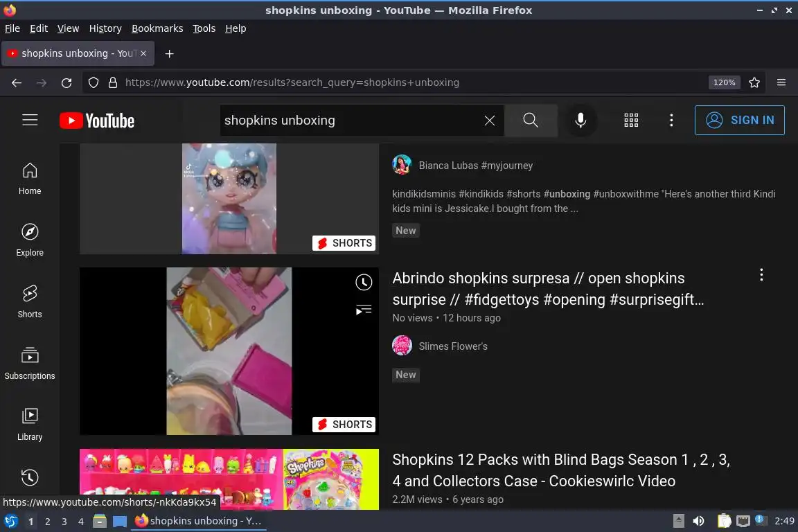Open the Help menu

[236, 28]
